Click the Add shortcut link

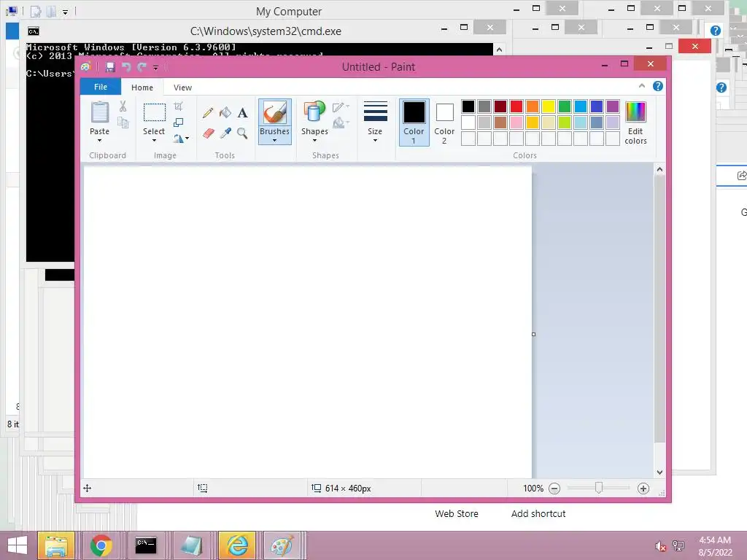pos(538,514)
